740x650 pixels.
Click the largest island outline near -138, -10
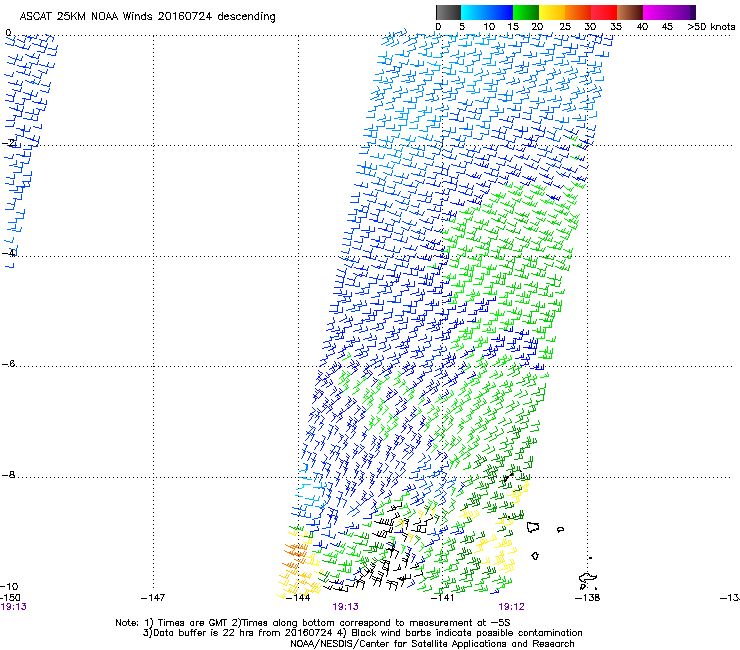click(x=587, y=579)
